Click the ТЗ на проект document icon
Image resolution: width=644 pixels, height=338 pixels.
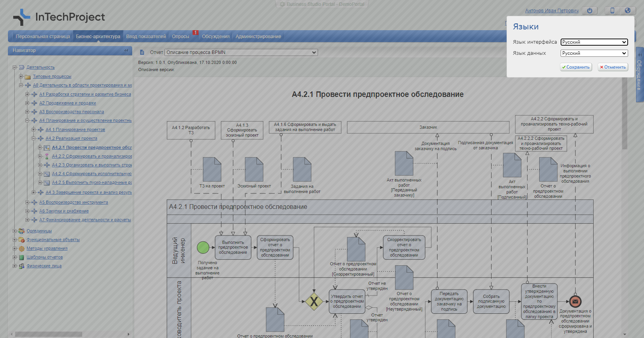(212, 170)
